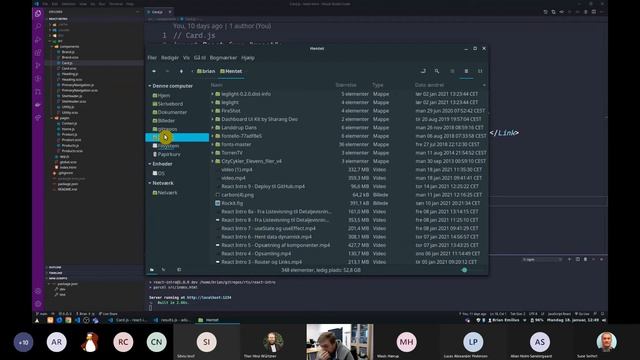Screen dimensions: 640x360
Task: Open the Filer menu in file manager
Action: tap(152, 58)
